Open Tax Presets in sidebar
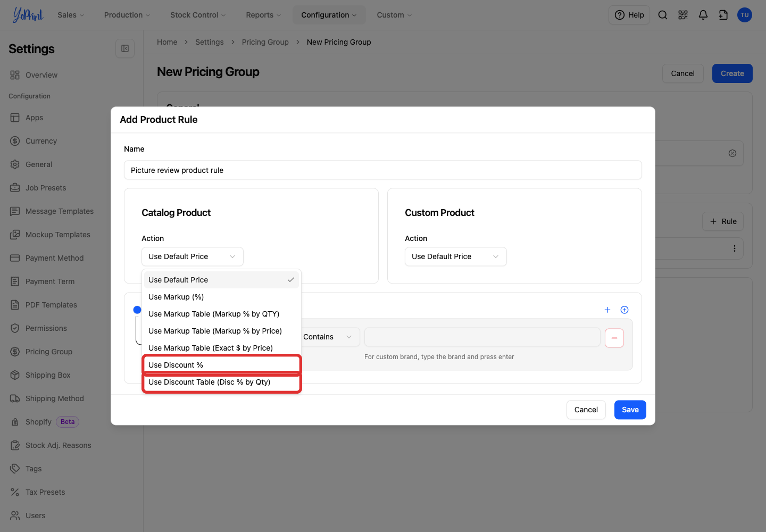The height and width of the screenshot is (532, 766). (x=45, y=492)
